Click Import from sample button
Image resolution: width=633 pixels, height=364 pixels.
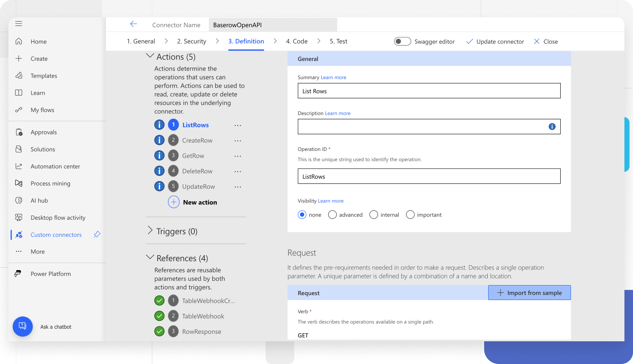(529, 293)
